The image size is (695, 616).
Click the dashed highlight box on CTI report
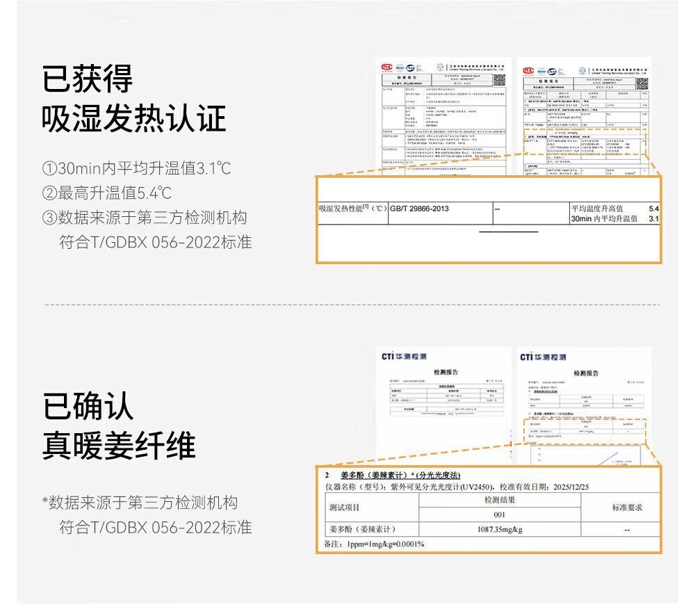pyautogui.click(x=584, y=431)
